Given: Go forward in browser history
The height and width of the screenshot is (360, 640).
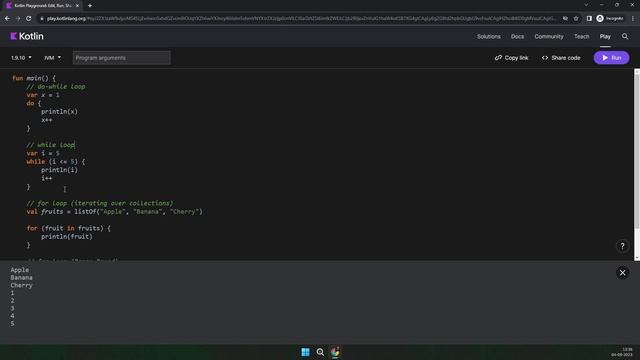Looking at the screenshot, I should point(18,18).
